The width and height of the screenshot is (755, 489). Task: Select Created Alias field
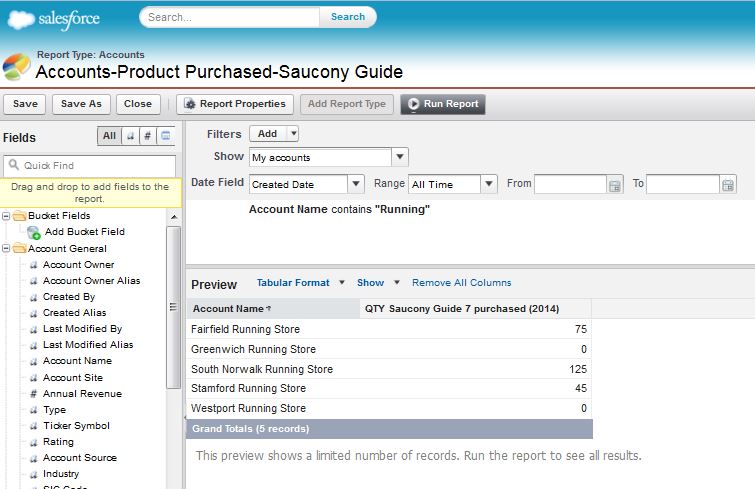pos(75,312)
